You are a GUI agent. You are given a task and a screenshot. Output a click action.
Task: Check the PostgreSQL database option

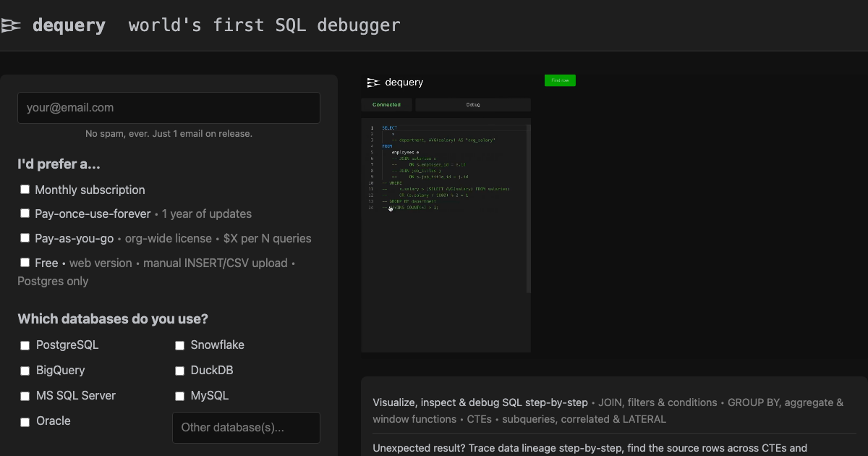click(x=25, y=345)
